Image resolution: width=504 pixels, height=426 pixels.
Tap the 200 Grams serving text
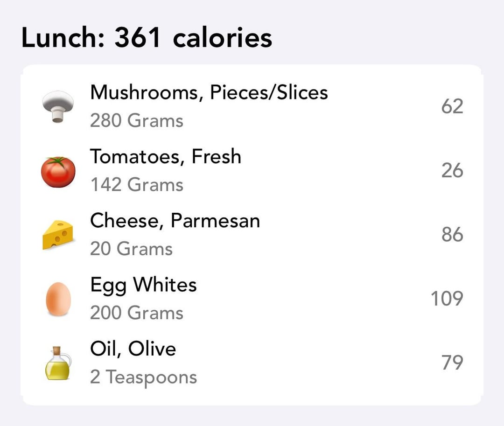point(137,313)
